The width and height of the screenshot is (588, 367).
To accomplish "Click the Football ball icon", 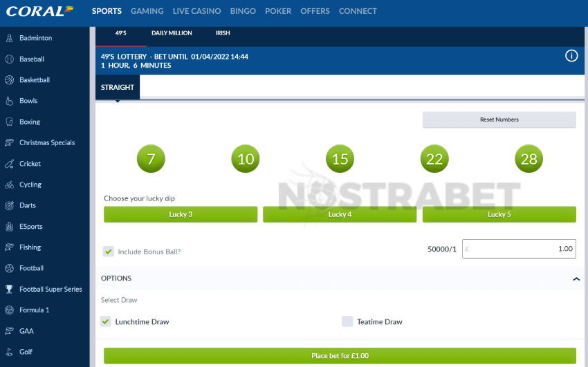I will click(x=10, y=268).
